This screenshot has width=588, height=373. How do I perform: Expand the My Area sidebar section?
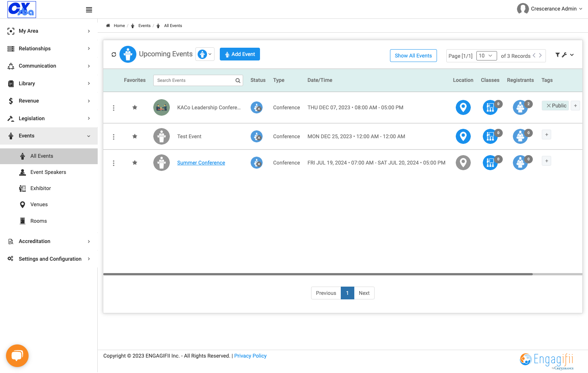[49, 31]
